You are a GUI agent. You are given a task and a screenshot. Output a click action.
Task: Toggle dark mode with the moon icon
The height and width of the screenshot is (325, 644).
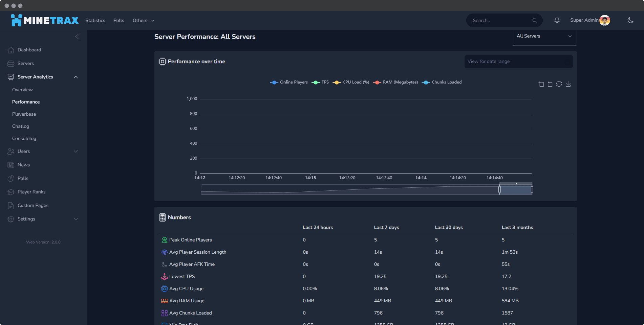tap(630, 20)
